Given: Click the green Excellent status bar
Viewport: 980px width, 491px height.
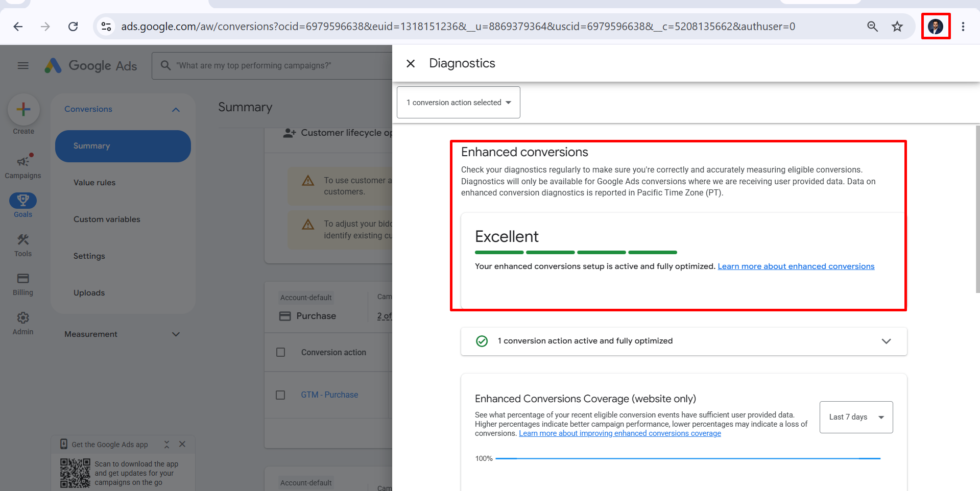Looking at the screenshot, I should tap(576, 252).
